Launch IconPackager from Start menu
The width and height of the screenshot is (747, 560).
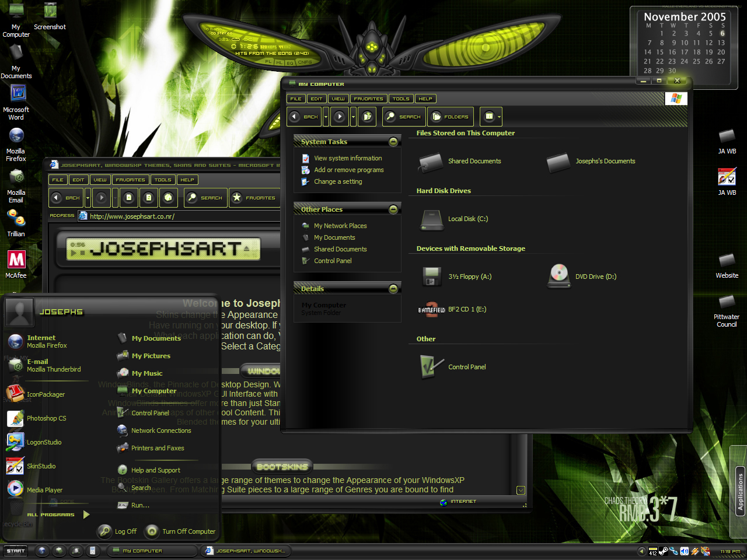pyautogui.click(x=36, y=394)
